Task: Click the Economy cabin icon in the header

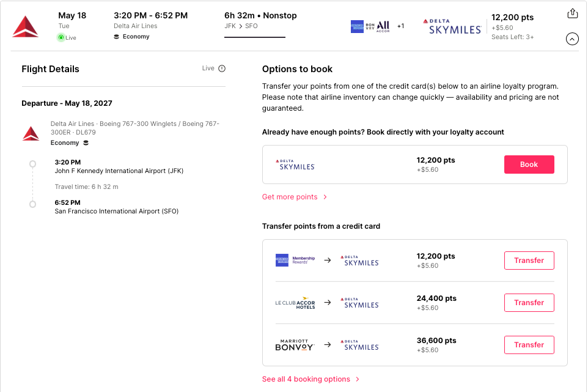Action: pyautogui.click(x=116, y=36)
